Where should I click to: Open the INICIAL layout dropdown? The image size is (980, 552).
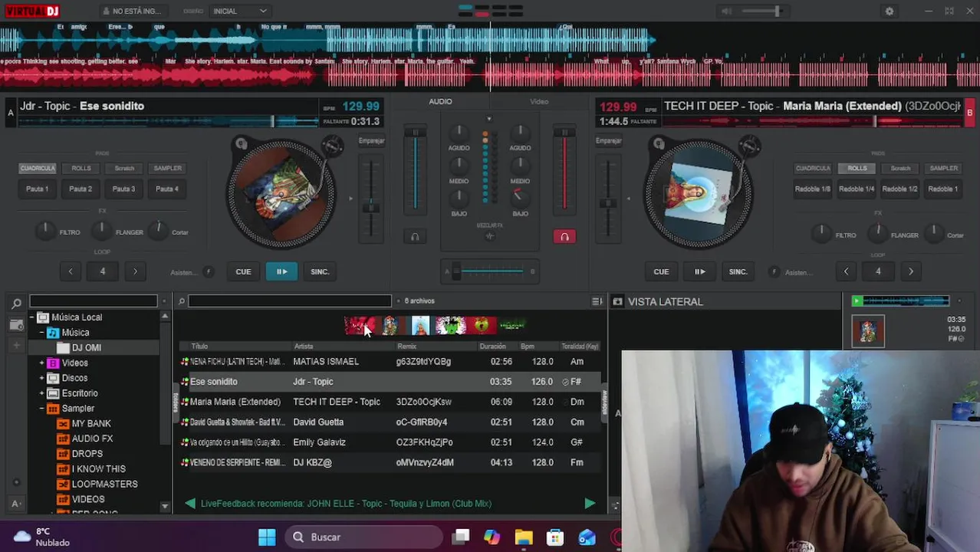pyautogui.click(x=239, y=11)
